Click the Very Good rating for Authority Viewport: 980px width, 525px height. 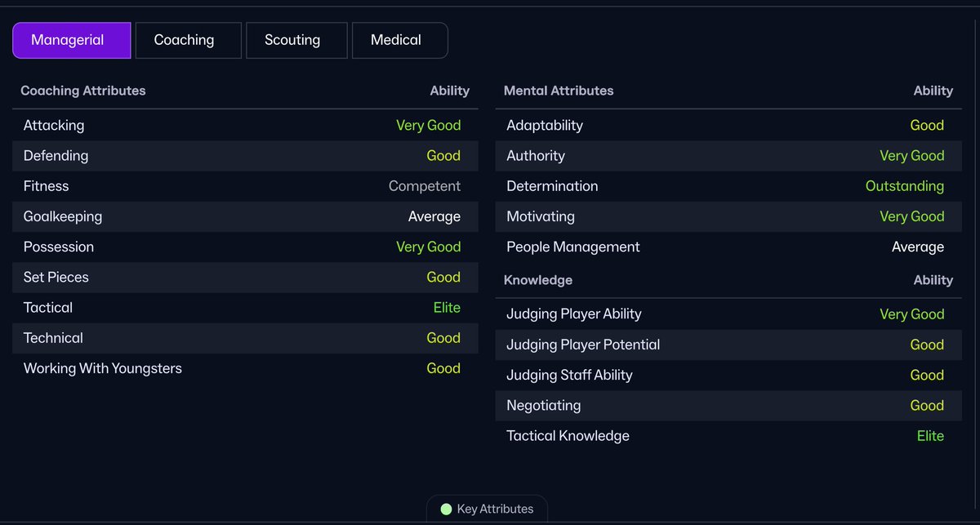[x=912, y=155]
